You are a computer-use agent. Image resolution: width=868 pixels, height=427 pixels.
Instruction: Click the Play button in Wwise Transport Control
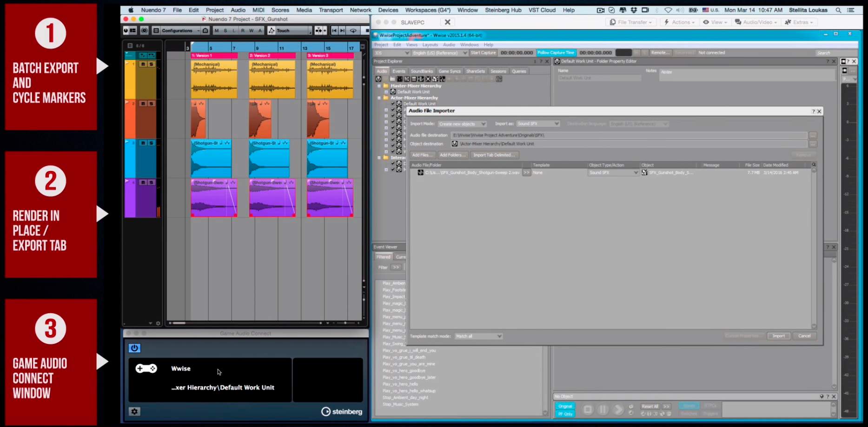click(618, 409)
